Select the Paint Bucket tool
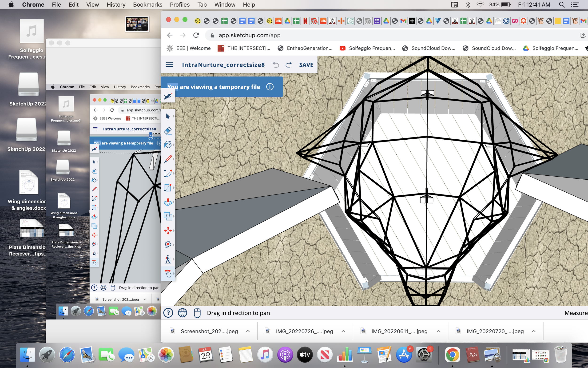 (168, 145)
